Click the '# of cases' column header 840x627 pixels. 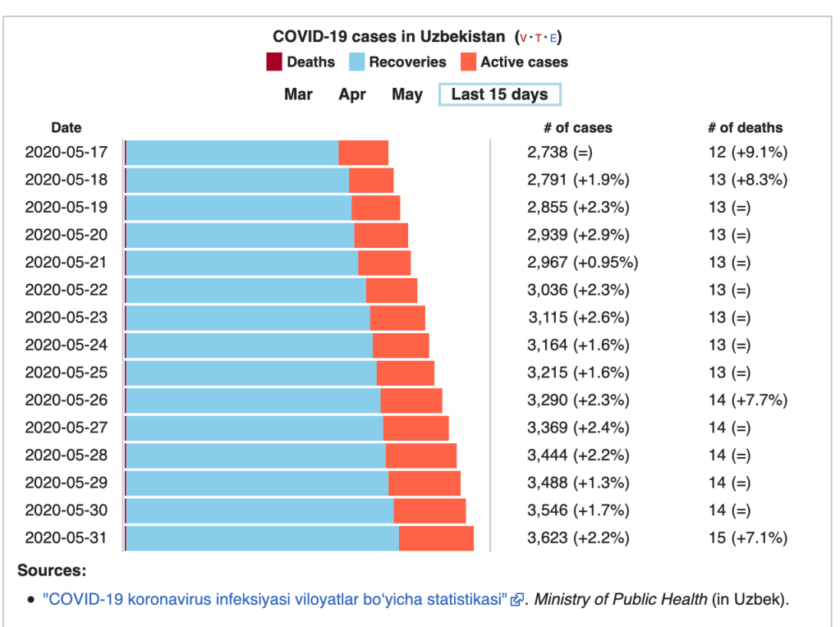(578, 128)
